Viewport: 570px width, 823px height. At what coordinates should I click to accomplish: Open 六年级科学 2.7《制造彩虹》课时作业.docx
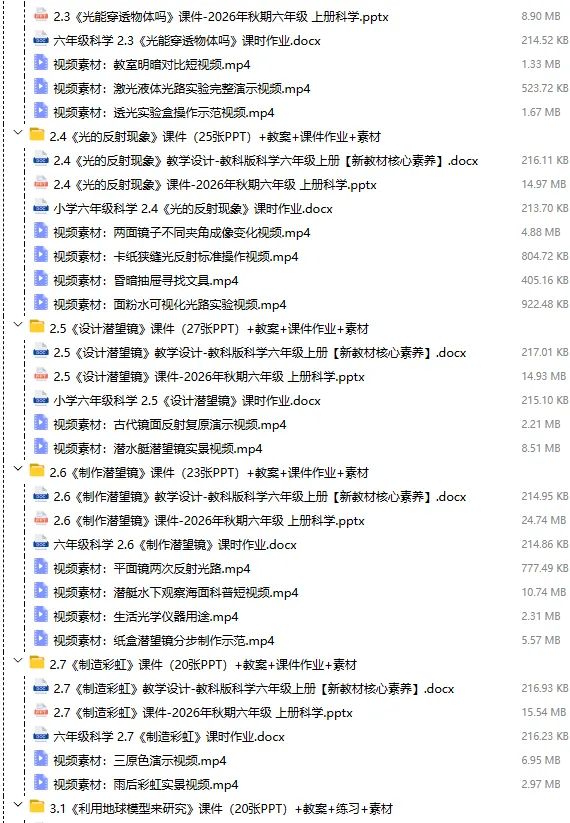click(x=168, y=736)
